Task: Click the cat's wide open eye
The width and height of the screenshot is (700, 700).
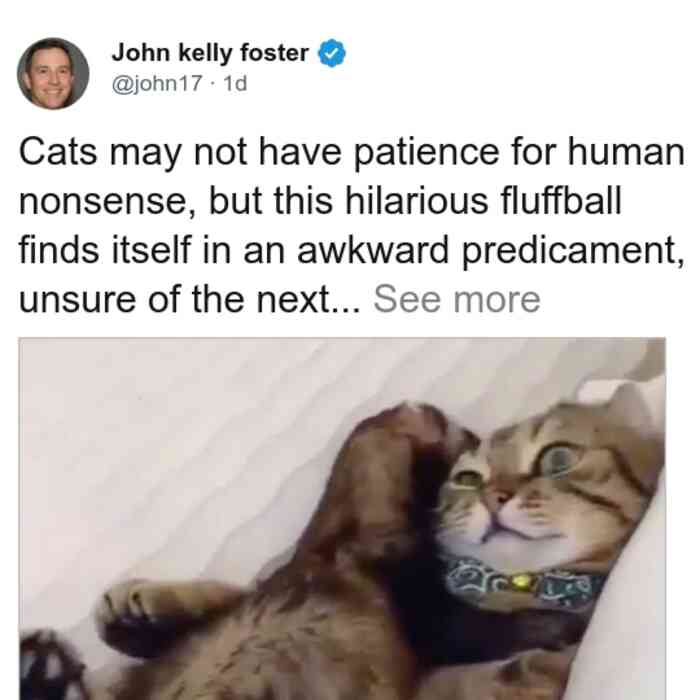Action: pyautogui.click(x=559, y=460)
